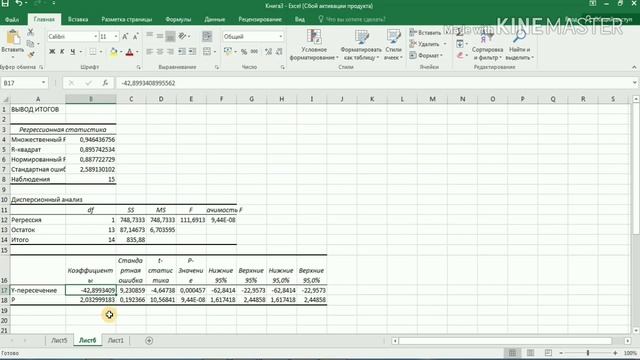Open Найти и выделить menu
640x360 pixels.
pos(520,45)
